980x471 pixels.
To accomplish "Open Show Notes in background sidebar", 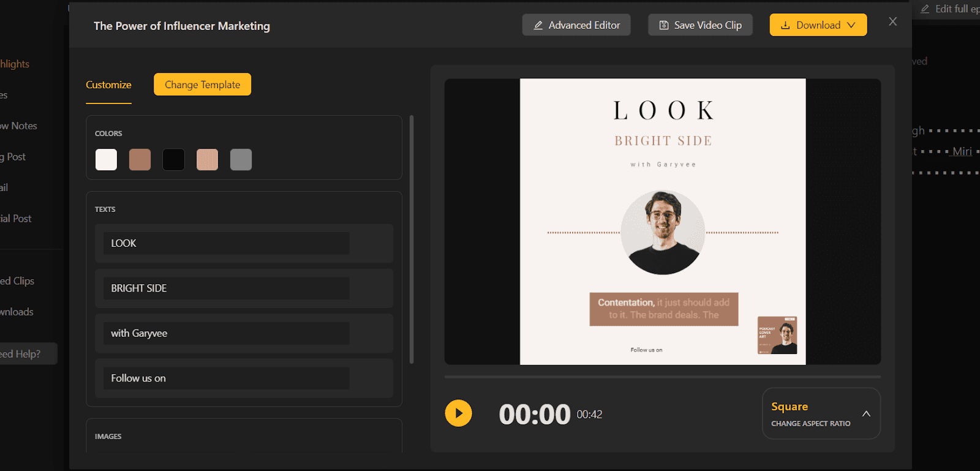I will [19, 126].
